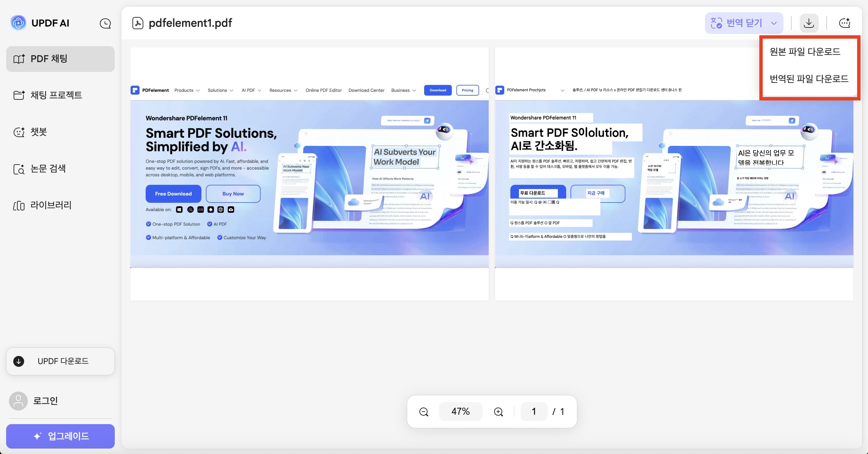Click the 'AI로 간소화됨.' heading in the translated page
This screenshot has width=868, height=454.
pyautogui.click(x=544, y=146)
